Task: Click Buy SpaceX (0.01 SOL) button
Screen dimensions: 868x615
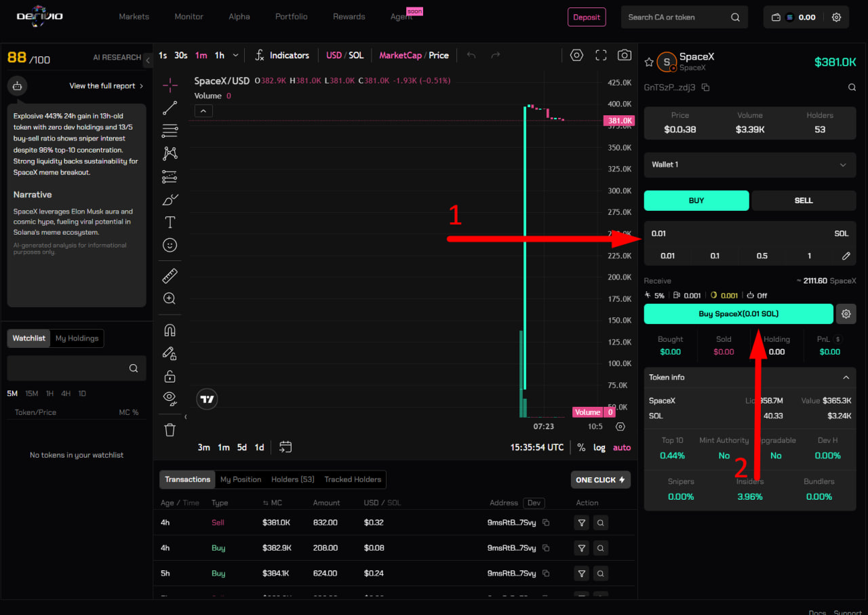Action: coord(738,314)
